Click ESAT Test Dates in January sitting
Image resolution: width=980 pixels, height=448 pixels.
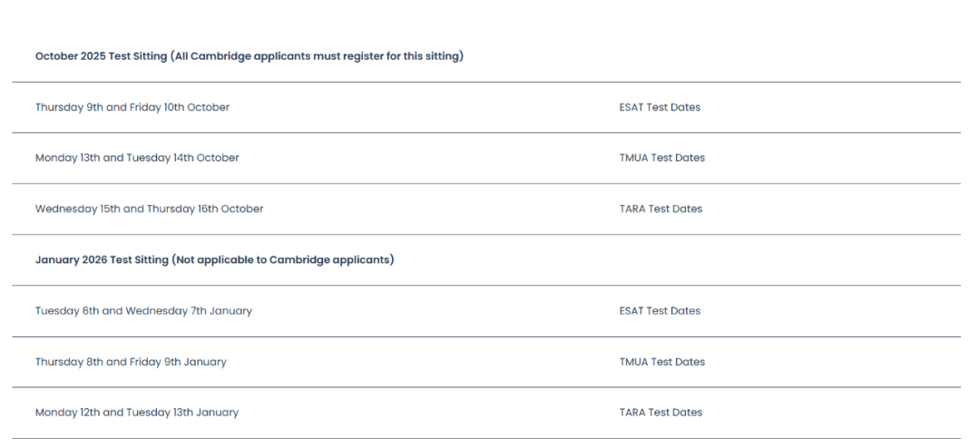(660, 310)
